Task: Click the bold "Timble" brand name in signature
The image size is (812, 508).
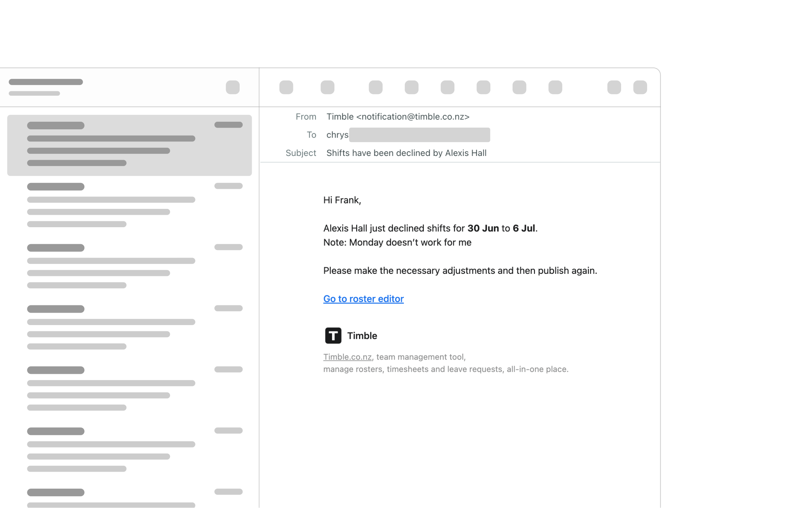Action: (362, 336)
